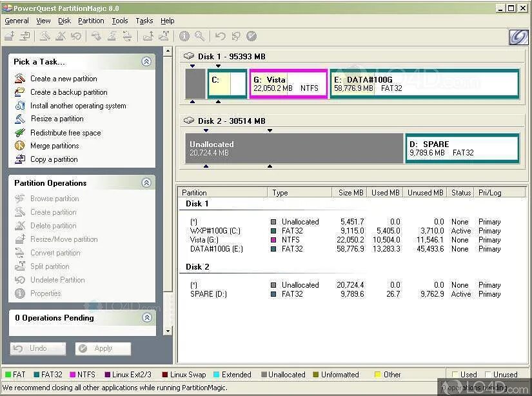Collapse the Pick a Task panel
532x396 pixels.
[146, 61]
